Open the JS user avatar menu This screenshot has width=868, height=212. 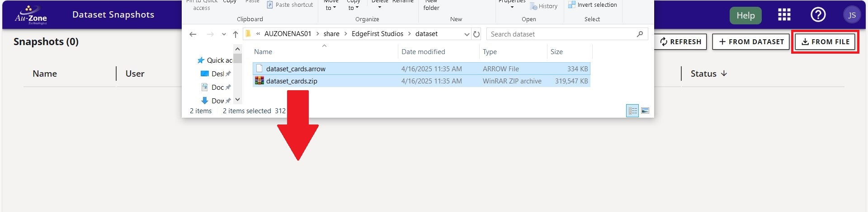pyautogui.click(x=852, y=15)
